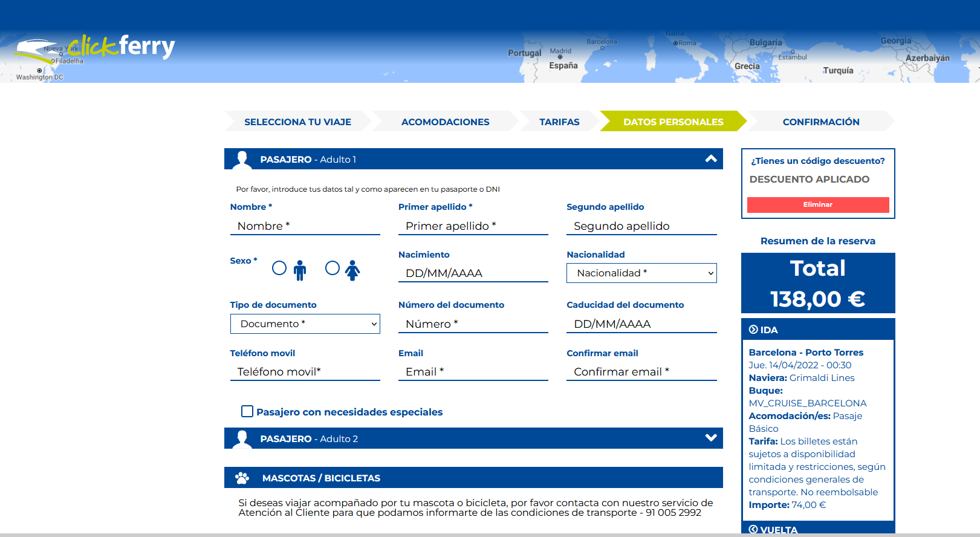Expand the Pasajero Adulto 2 section

(x=711, y=438)
